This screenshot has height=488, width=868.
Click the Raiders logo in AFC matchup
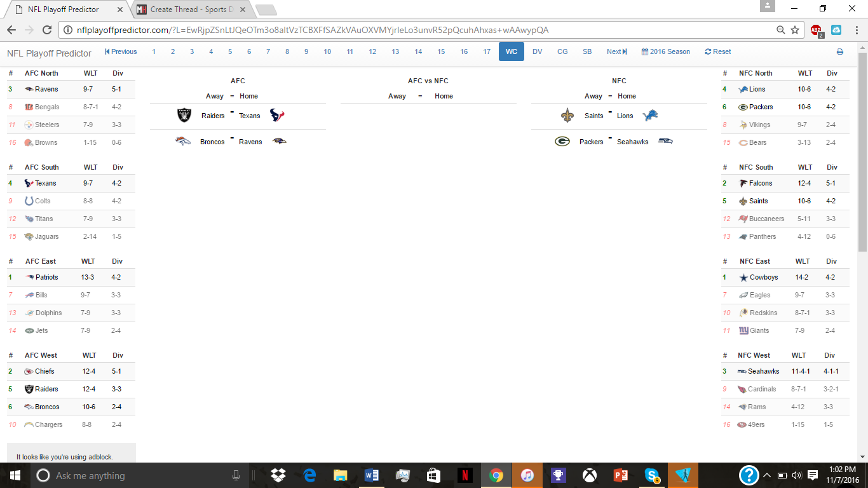[x=184, y=115]
